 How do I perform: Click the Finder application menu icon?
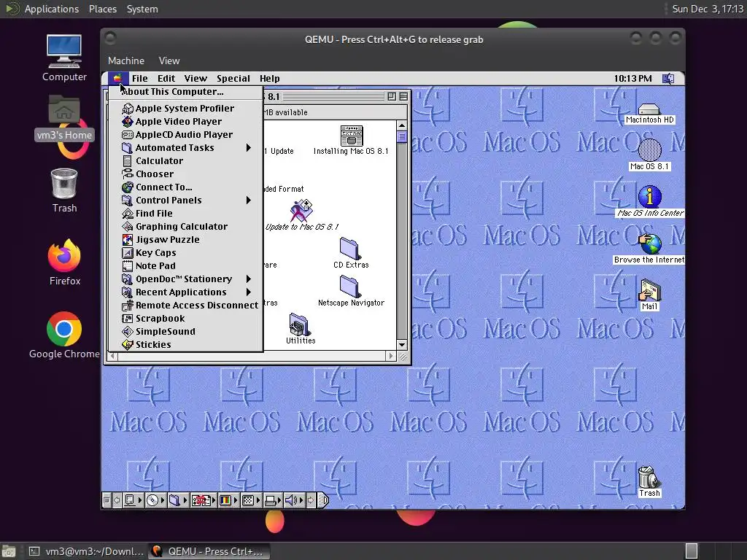coord(668,79)
